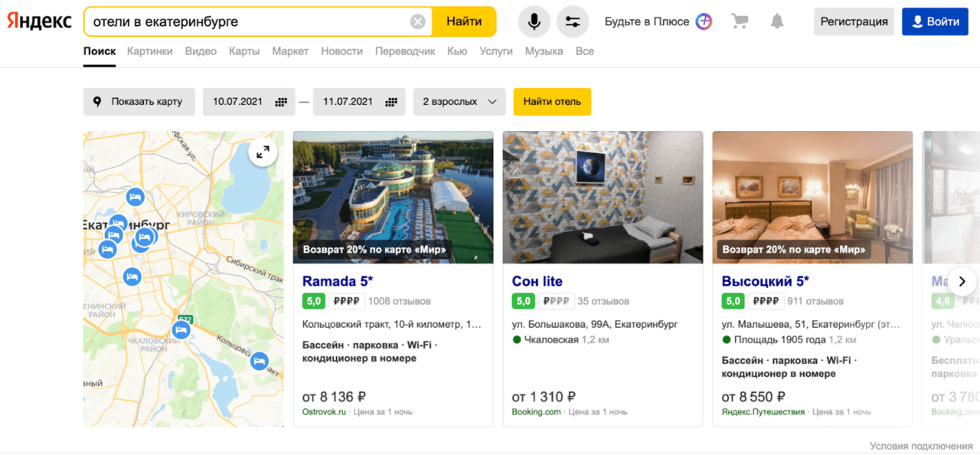This screenshot has height=455, width=980.
Task: Click the Сон lite hotel photo
Action: 603,197
